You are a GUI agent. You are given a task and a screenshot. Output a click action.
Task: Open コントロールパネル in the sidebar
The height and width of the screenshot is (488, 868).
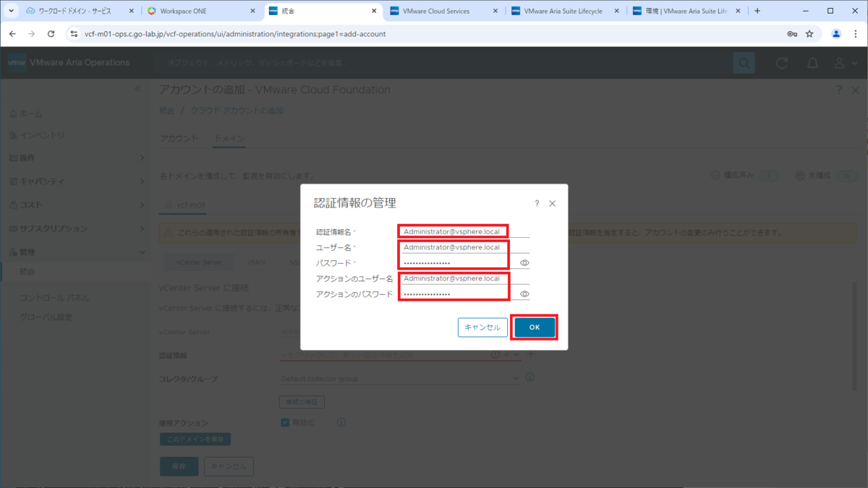[55, 298]
